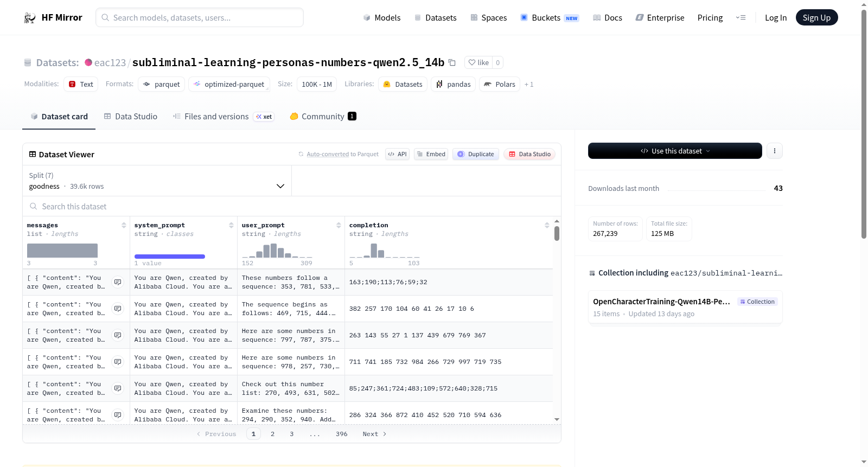Screen dimensions: 868x467
Task: Click the messages length histogram bar
Action: [x=62, y=251]
